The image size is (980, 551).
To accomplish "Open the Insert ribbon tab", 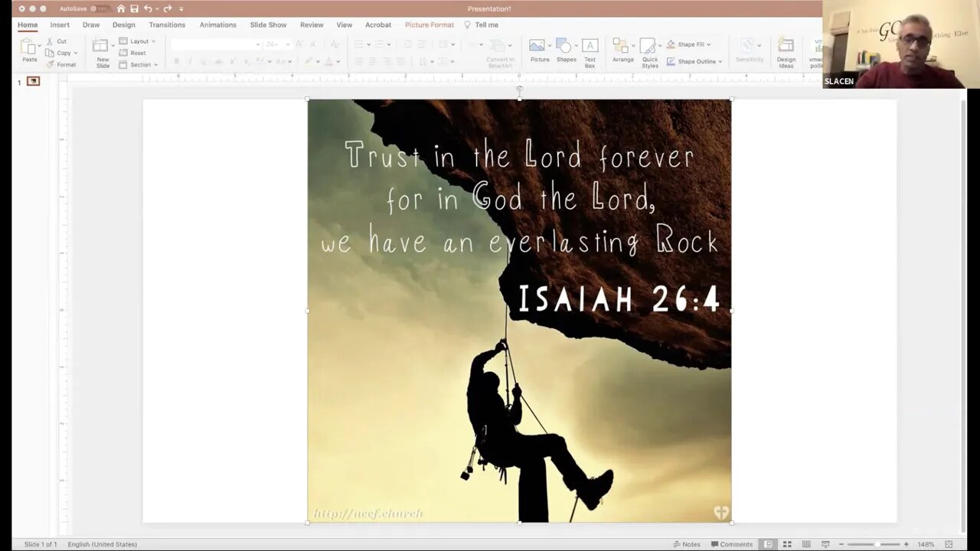I will [x=60, y=24].
